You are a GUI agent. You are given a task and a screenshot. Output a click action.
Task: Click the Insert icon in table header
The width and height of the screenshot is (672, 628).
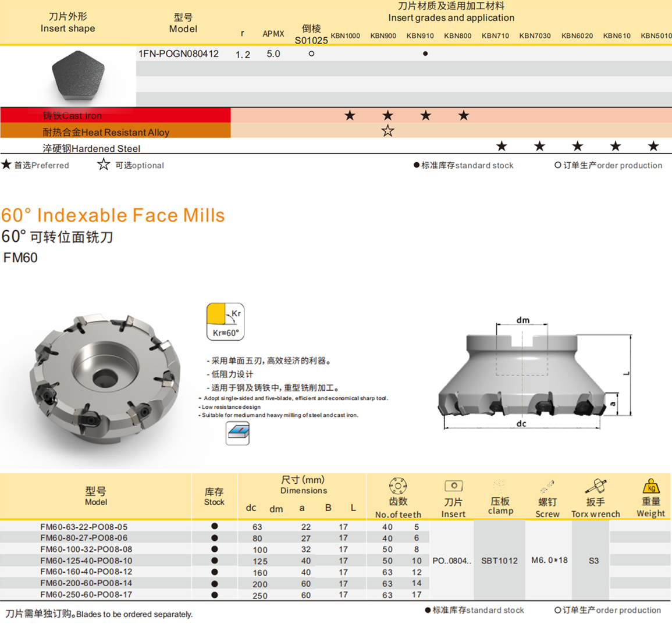(x=453, y=486)
